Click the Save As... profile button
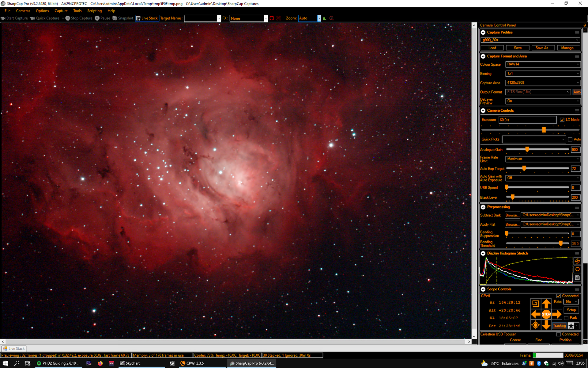The image size is (588, 368). 543,48
